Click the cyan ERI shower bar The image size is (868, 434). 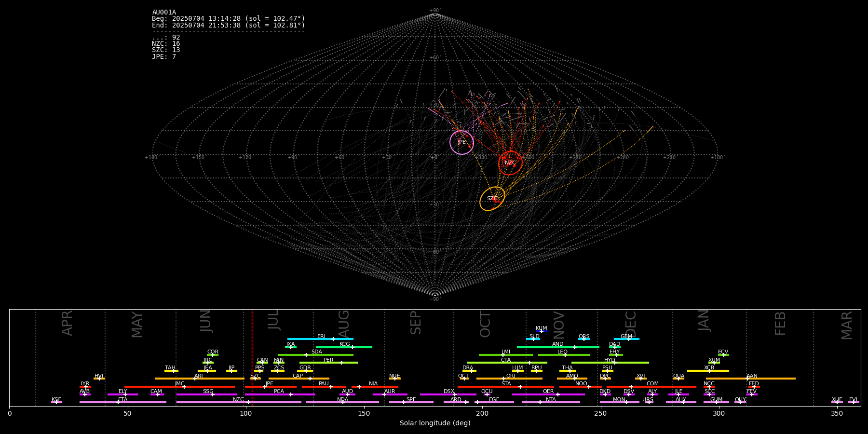coord(320,339)
